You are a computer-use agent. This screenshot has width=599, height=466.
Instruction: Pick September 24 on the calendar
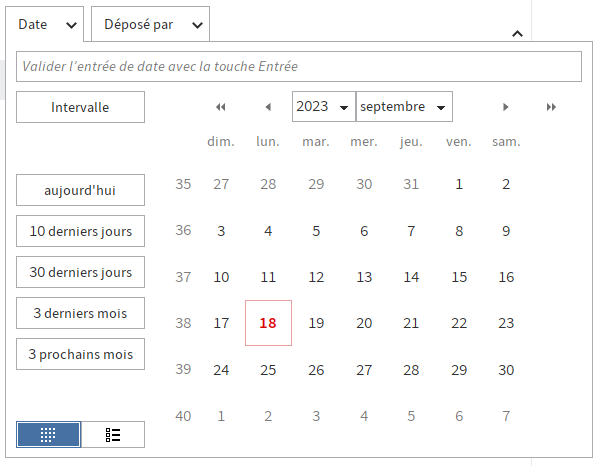coord(221,370)
